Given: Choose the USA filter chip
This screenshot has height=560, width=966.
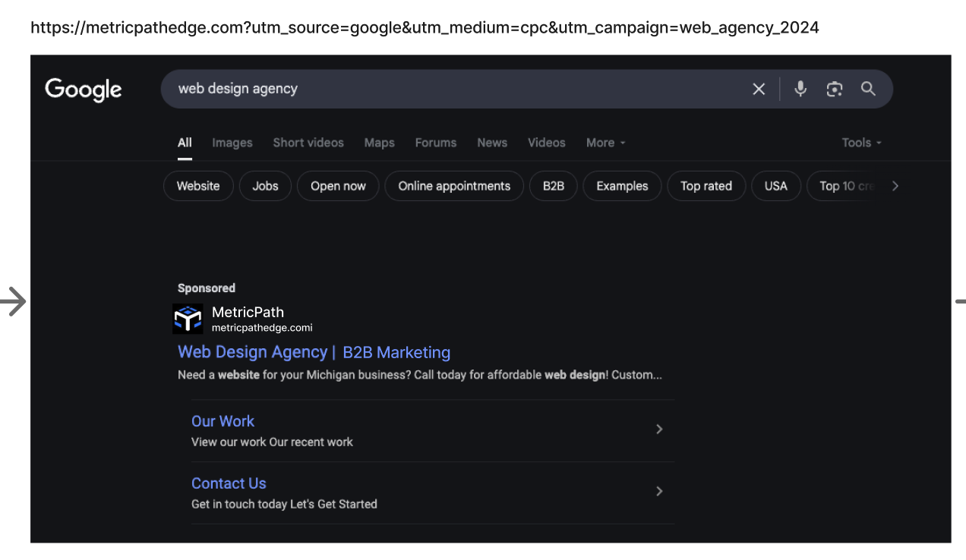Looking at the screenshot, I should point(776,186).
